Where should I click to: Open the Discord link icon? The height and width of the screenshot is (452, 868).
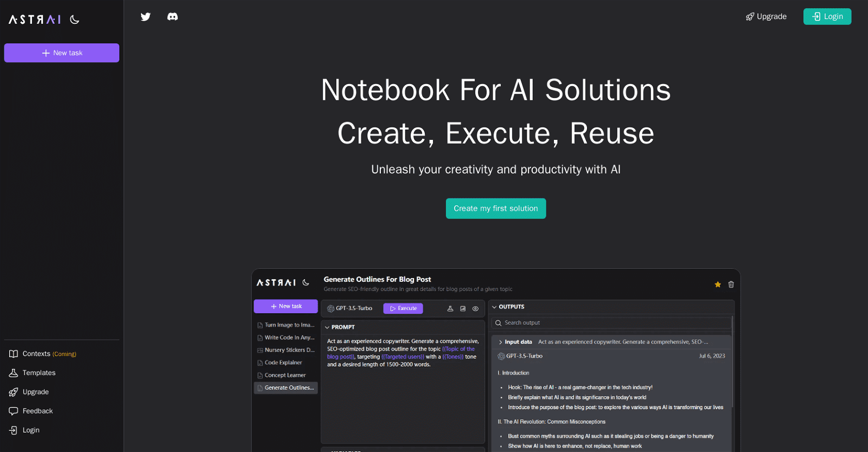(173, 17)
